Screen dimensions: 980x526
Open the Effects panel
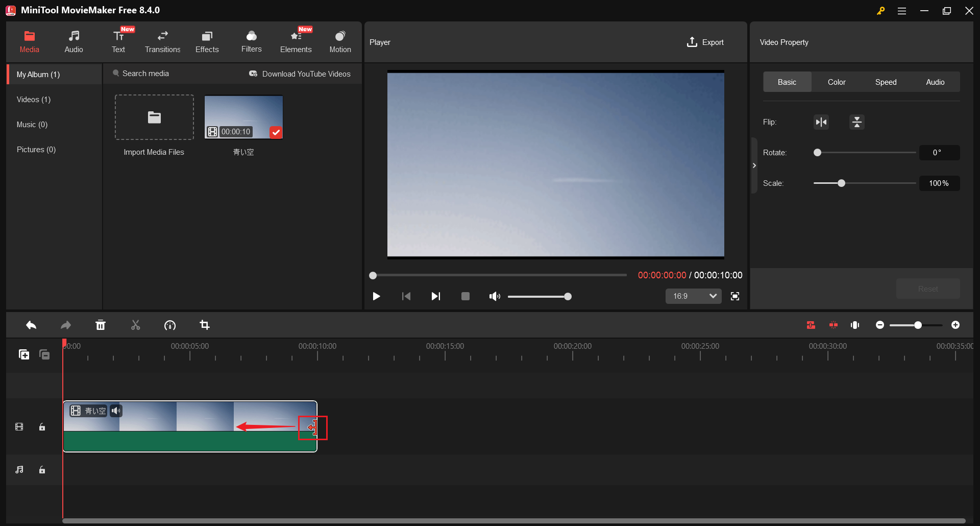click(207, 41)
